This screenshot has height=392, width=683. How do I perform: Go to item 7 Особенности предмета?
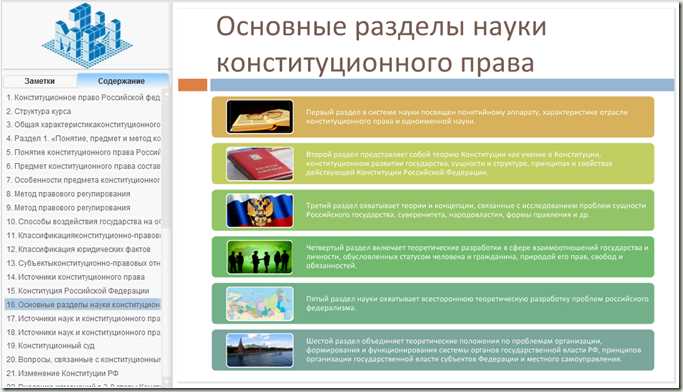point(83,180)
